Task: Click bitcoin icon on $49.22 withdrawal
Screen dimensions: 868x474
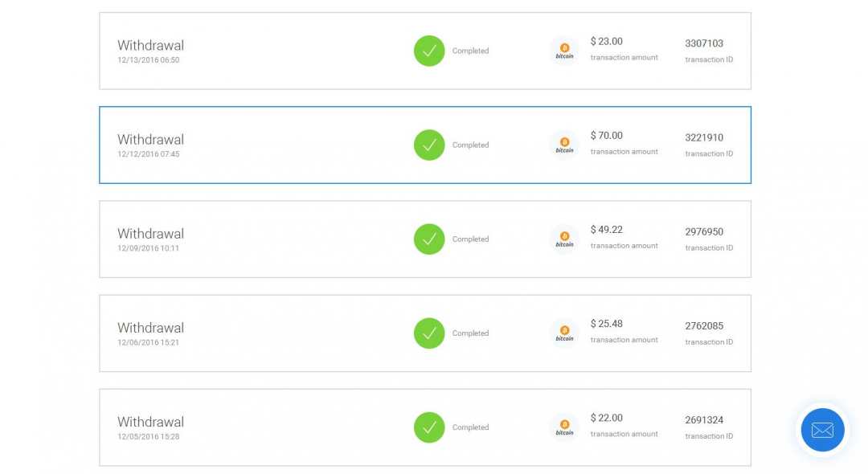Action: click(x=564, y=239)
